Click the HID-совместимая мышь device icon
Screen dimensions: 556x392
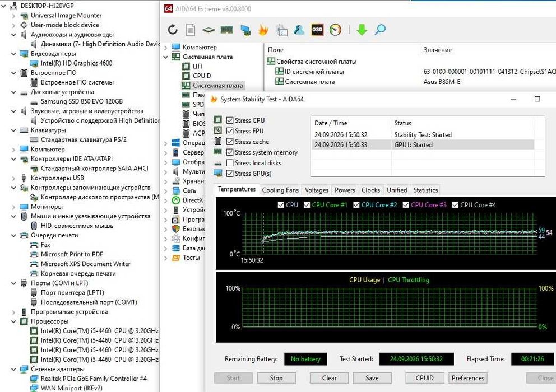(34, 226)
